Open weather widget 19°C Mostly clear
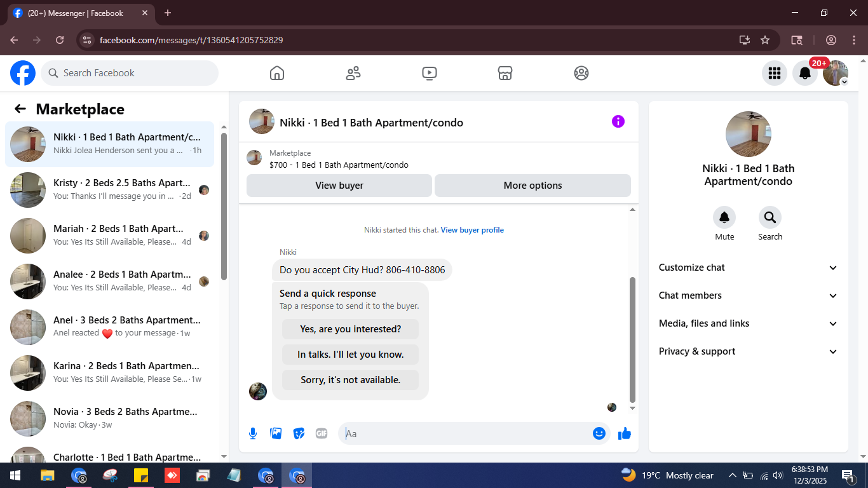Viewport: 868px width, 488px height. (667, 475)
